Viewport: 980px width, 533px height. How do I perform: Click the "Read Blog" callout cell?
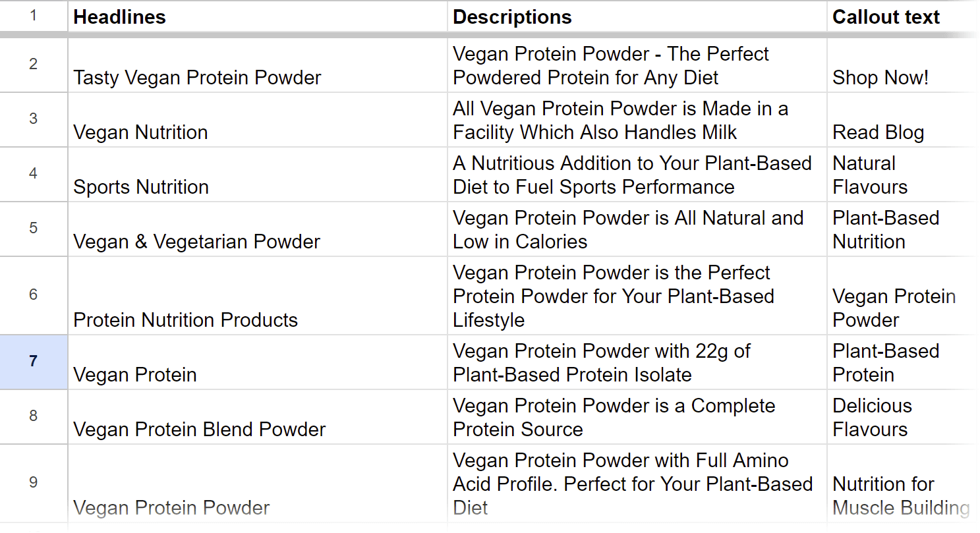pyautogui.click(x=902, y=121)
